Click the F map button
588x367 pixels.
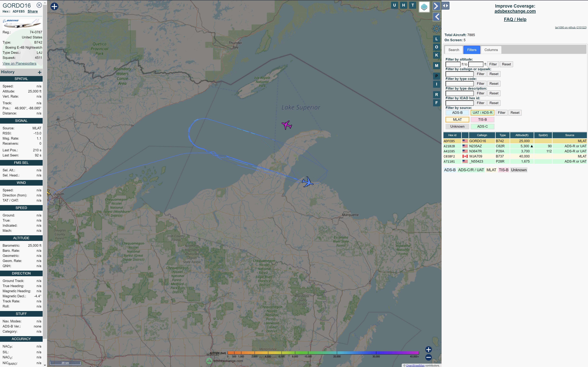coord(436,103)
